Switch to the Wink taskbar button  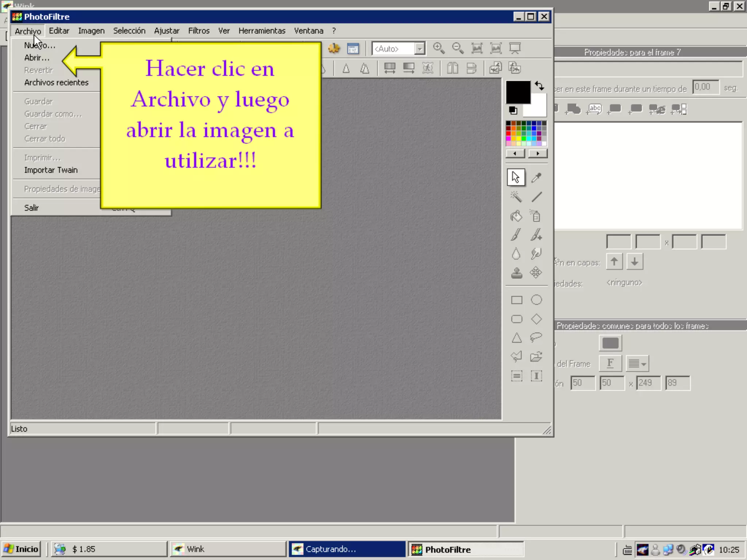pyautogui.click(x=228, y=549)
